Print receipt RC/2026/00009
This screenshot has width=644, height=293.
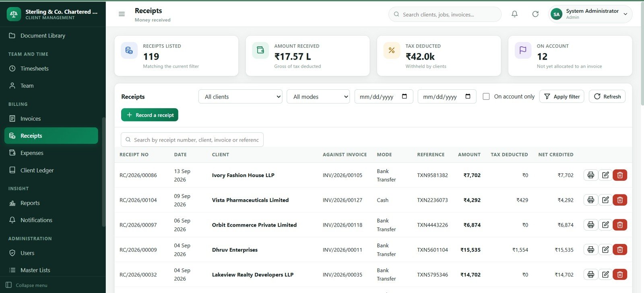point(590,250)
